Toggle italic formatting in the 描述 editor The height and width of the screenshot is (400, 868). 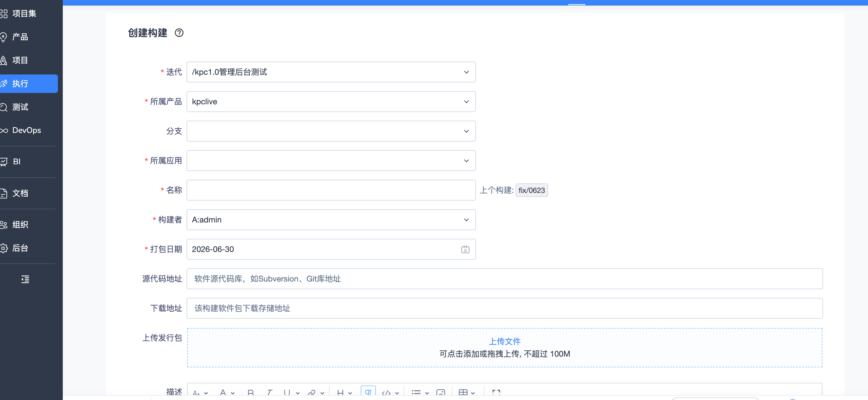tap(269, 393)
